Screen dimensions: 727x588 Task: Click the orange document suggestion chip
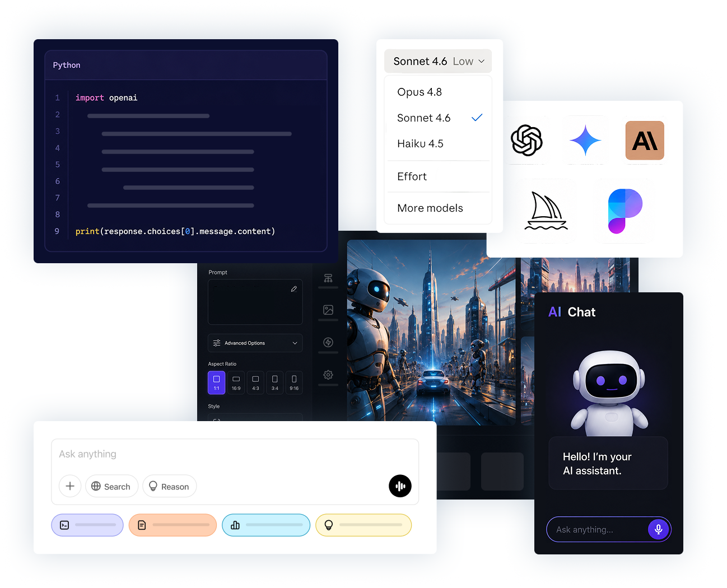pos(173,525)
